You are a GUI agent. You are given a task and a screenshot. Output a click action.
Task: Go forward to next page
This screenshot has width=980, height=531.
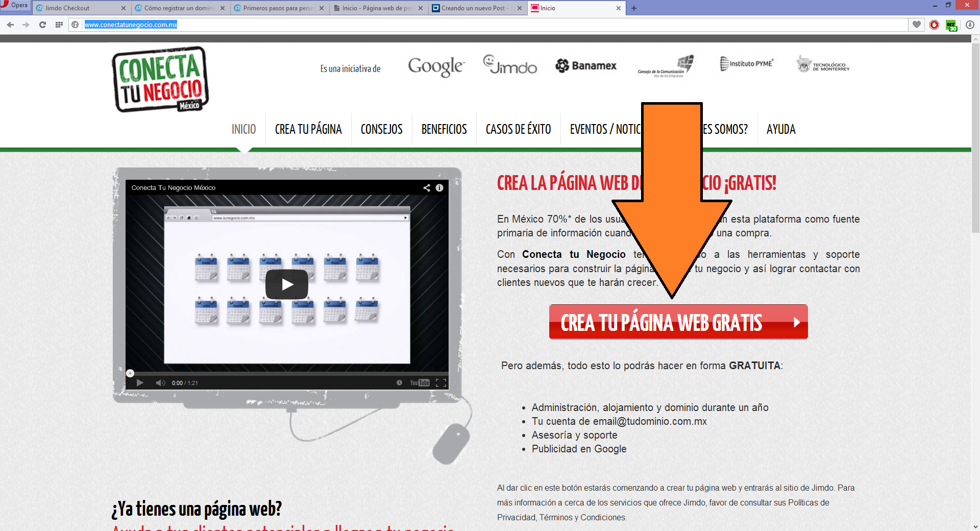pos(26,25)
